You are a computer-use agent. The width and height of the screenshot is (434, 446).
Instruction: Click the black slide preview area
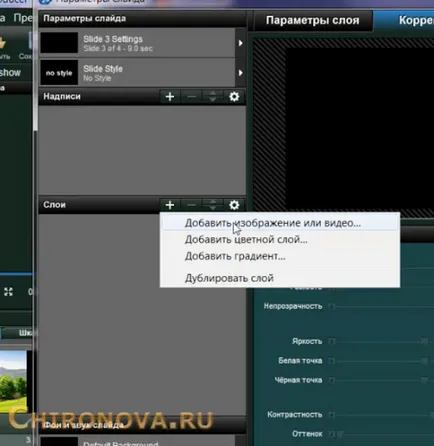tap(360, 130)
